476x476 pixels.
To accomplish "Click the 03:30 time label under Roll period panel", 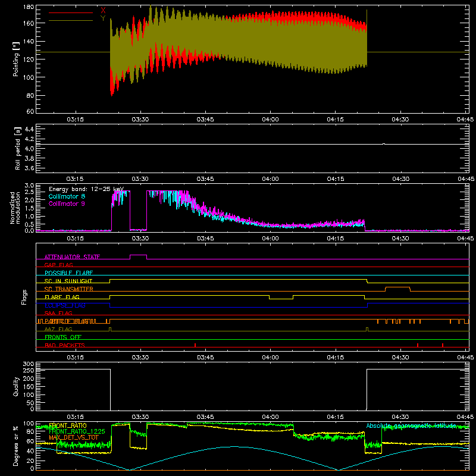I will pyautogui.click(x=140, y=179).
